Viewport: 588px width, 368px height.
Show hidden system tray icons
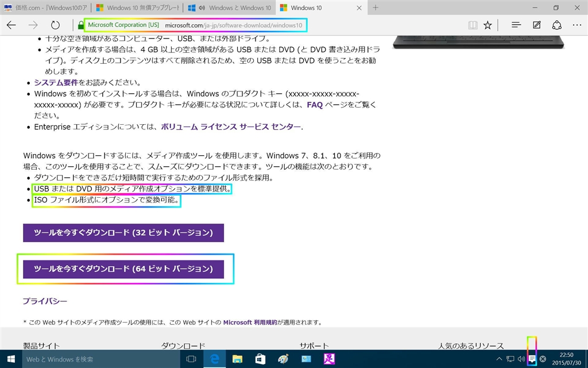(x=499, y=359)
